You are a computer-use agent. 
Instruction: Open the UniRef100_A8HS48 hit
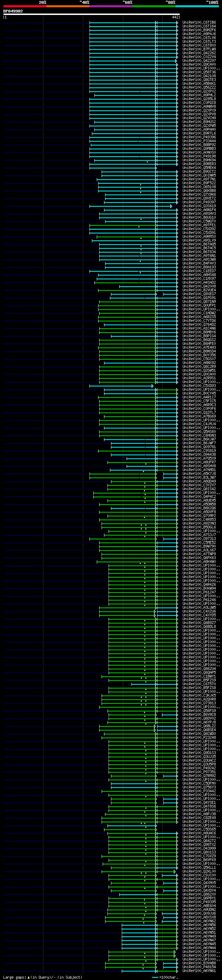coord(199,275)
